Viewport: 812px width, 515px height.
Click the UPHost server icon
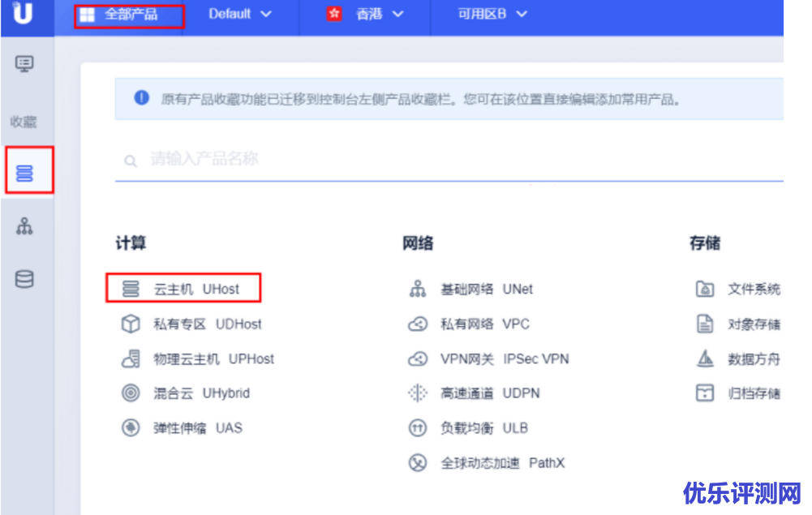[x=131, y=358]
